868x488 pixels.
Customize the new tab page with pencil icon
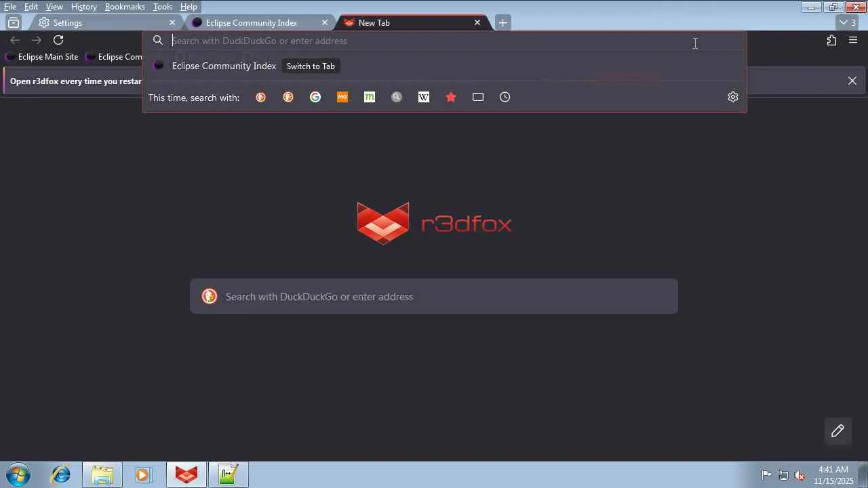click(x=838, y=431)
